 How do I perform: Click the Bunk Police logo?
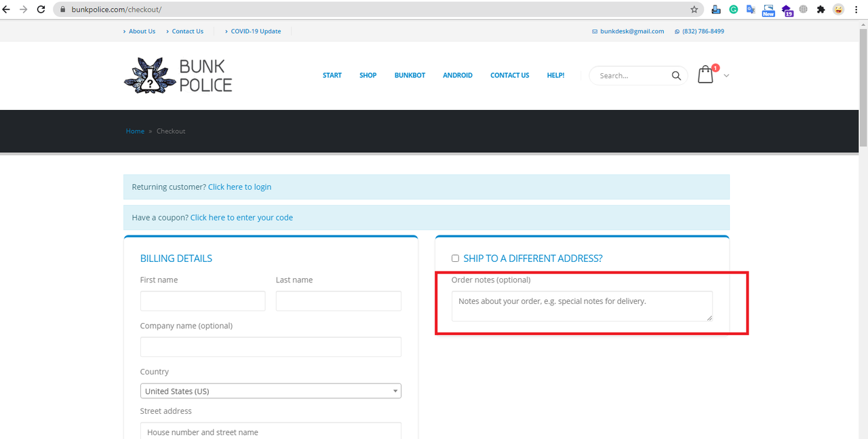click(x=178, y=75)
